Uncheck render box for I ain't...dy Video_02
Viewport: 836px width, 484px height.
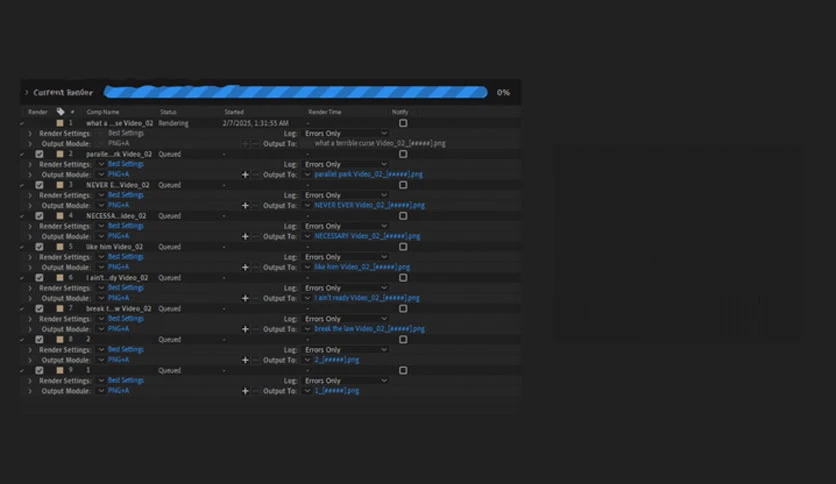[x=39, y=278]
